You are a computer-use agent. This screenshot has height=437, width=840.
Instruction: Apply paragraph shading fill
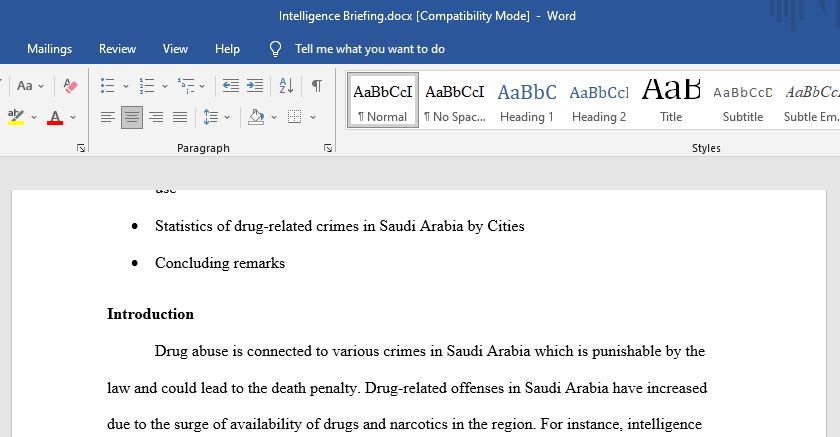click(x=257, y=117)
